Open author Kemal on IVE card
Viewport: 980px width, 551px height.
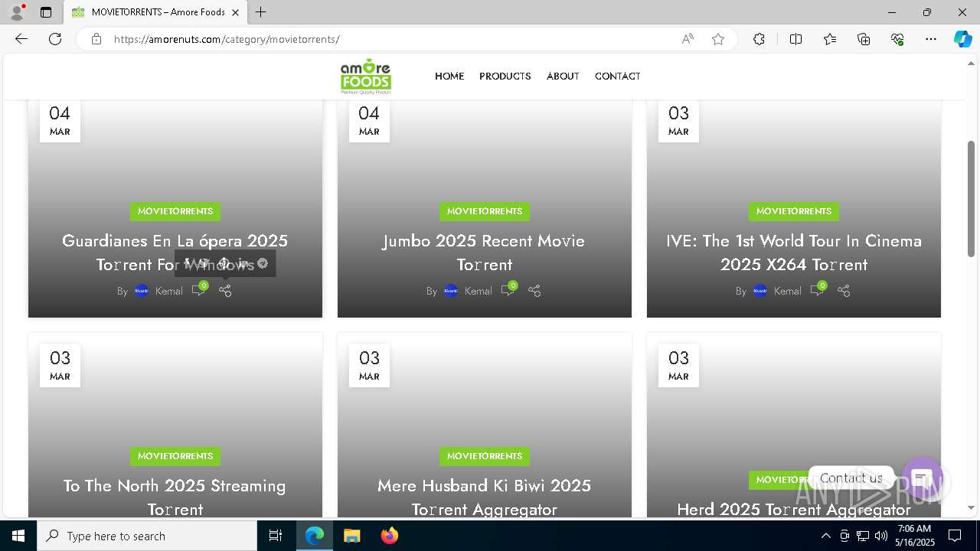(x=788, y=291)
